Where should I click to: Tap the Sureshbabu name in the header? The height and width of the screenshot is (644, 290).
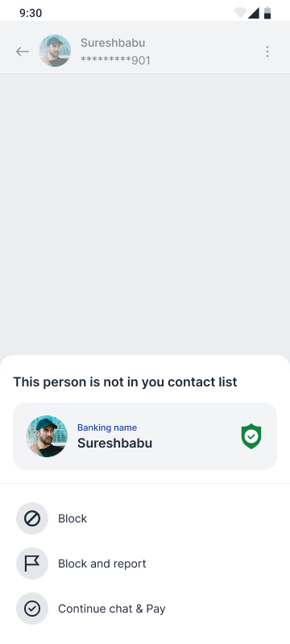113,43
